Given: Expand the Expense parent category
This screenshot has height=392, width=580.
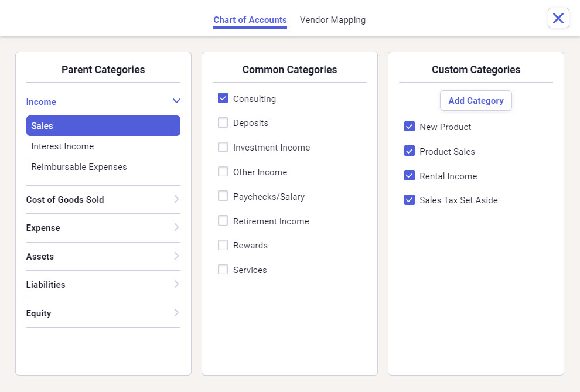Looking at the screenshot, I should click(x=176, y=227).
